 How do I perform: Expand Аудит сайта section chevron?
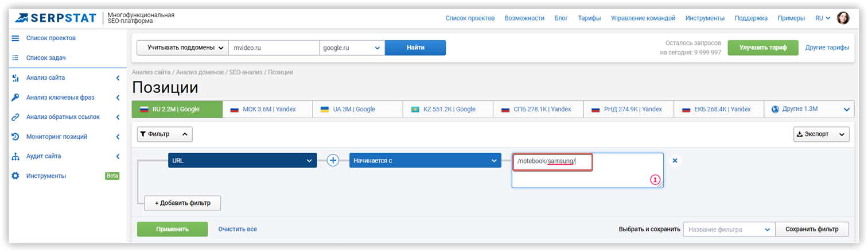click(x=118, y=156)
